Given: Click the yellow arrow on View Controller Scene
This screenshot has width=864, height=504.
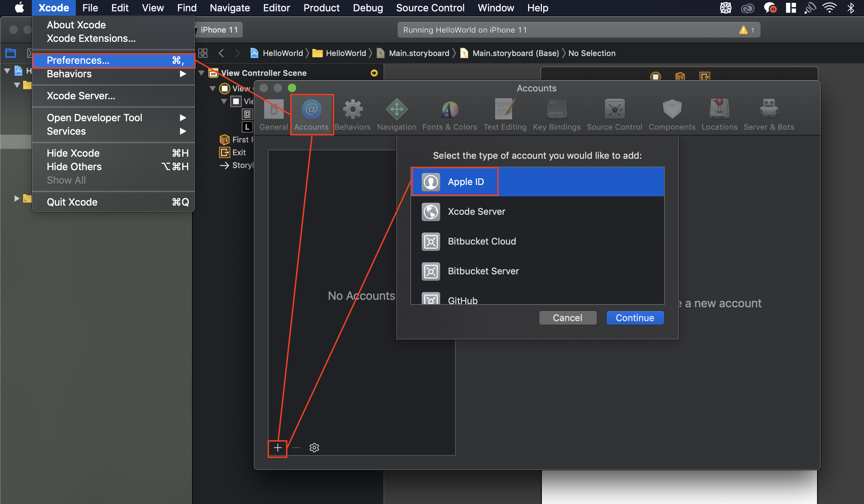Looking at the screenshot, I should coord(374,73).
